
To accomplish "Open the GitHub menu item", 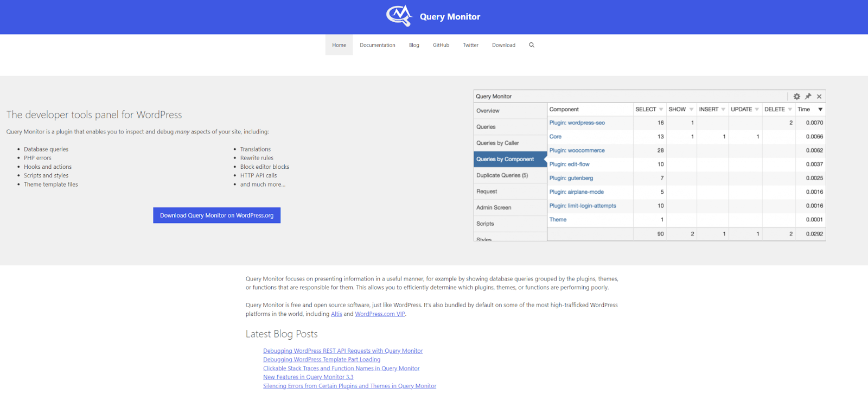I will pyautogui.click(x=441, y=45).
